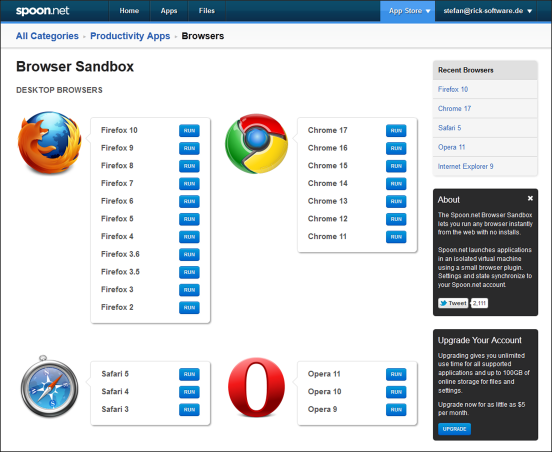Click the Chrome 14 label text
Viewport: 552px width, 452px height.
point(327,183)
